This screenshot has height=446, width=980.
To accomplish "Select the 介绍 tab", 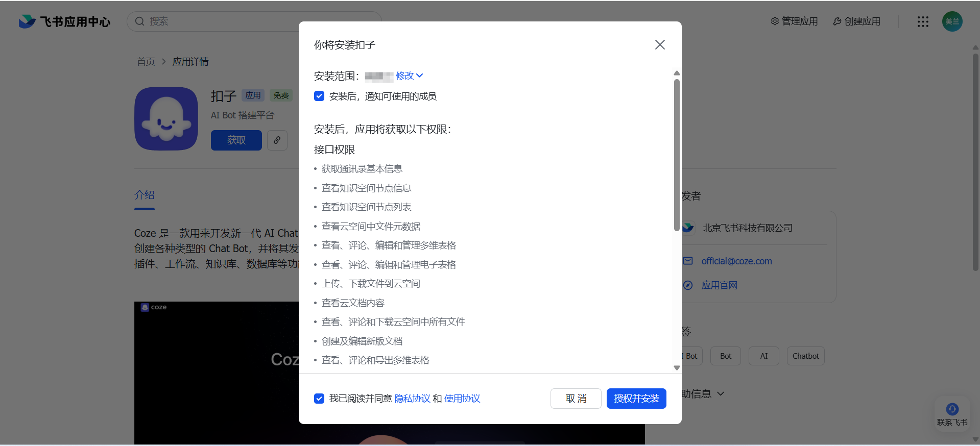I will pyautogui.click(x=145, y=195).
